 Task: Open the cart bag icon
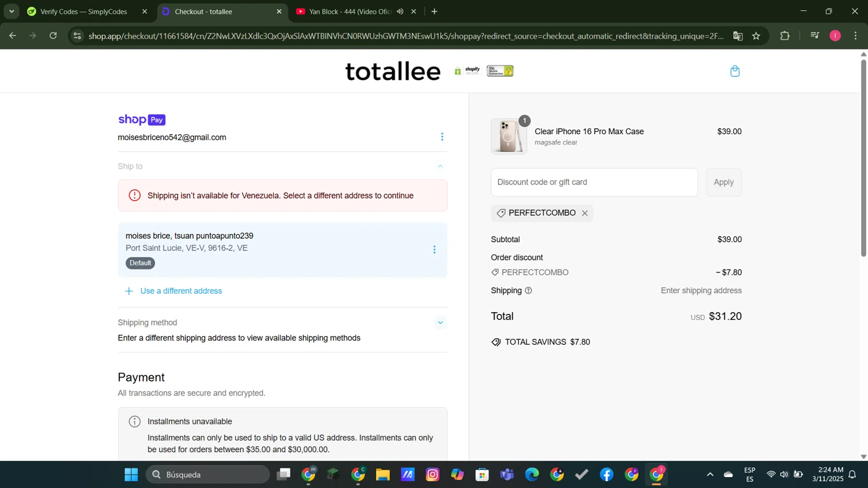pos(735,71)
